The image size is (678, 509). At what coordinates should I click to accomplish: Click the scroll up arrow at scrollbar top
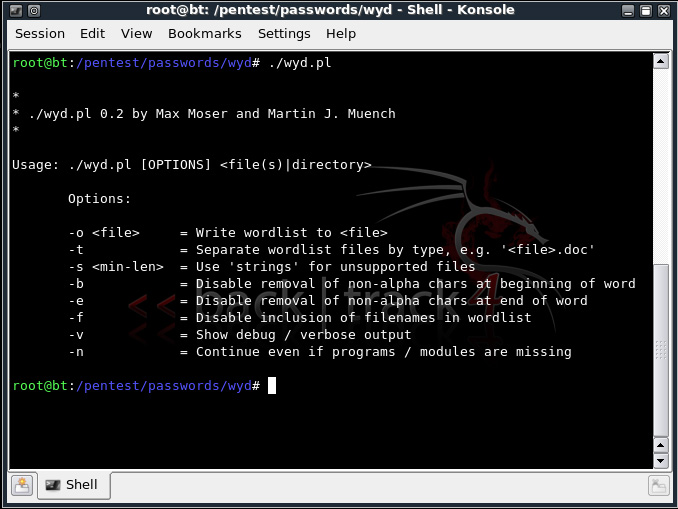pos(661,61)
